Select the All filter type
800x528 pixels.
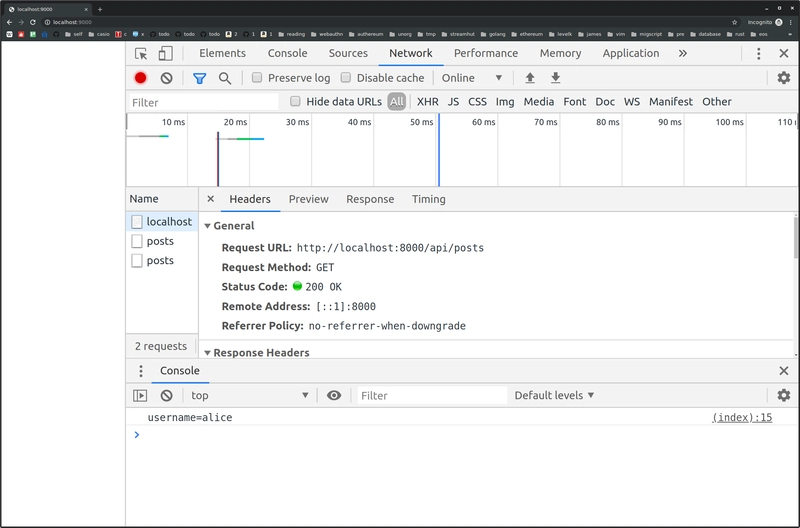coord(396,102)
